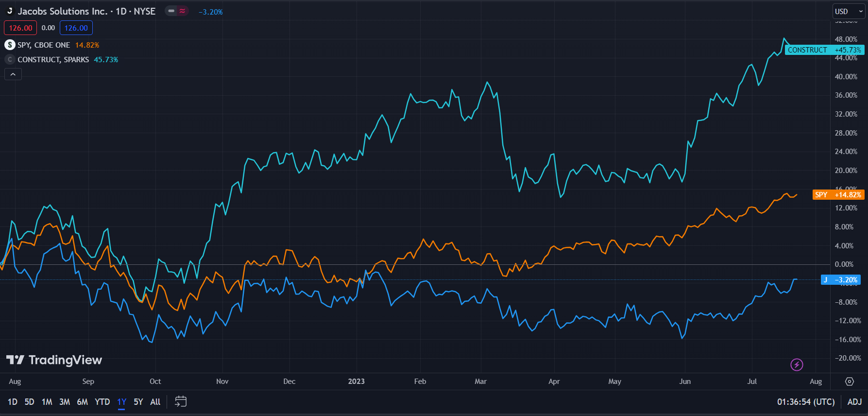Click the SPY, CBOE ONE legend label
Viewport: 868px width, 416px height.
click(44, 45)
